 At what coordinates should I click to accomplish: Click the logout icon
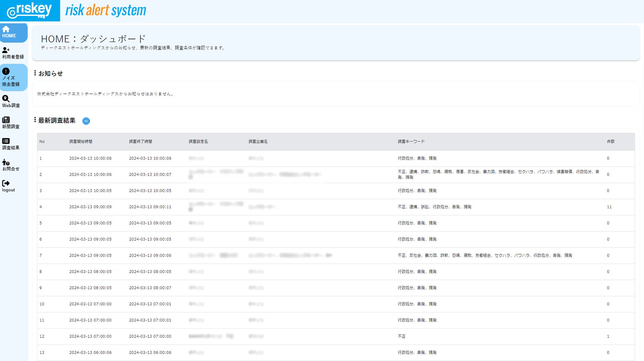point(6,183)
